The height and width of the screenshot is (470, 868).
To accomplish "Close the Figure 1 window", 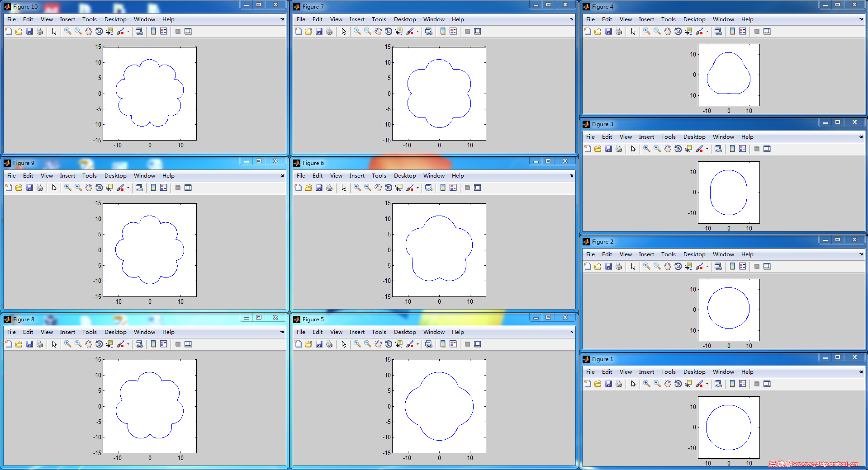I will [855, 357].
